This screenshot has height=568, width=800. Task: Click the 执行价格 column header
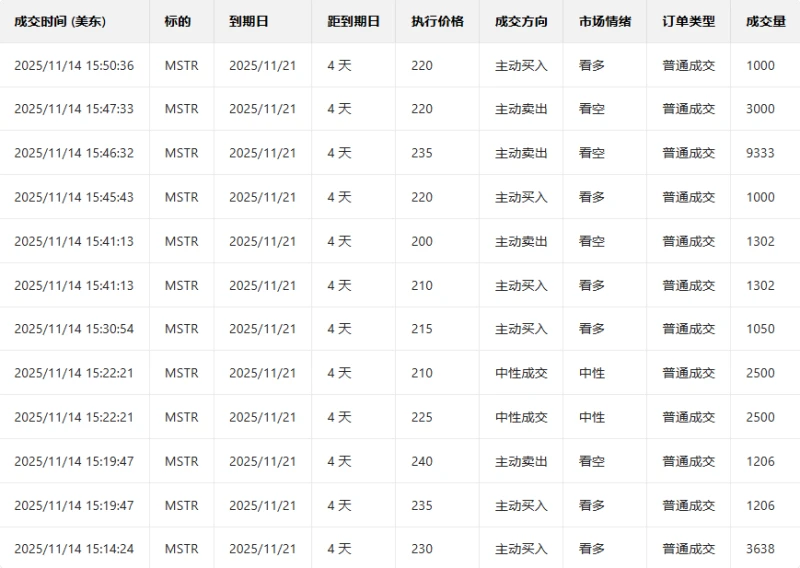click(437, 21)
